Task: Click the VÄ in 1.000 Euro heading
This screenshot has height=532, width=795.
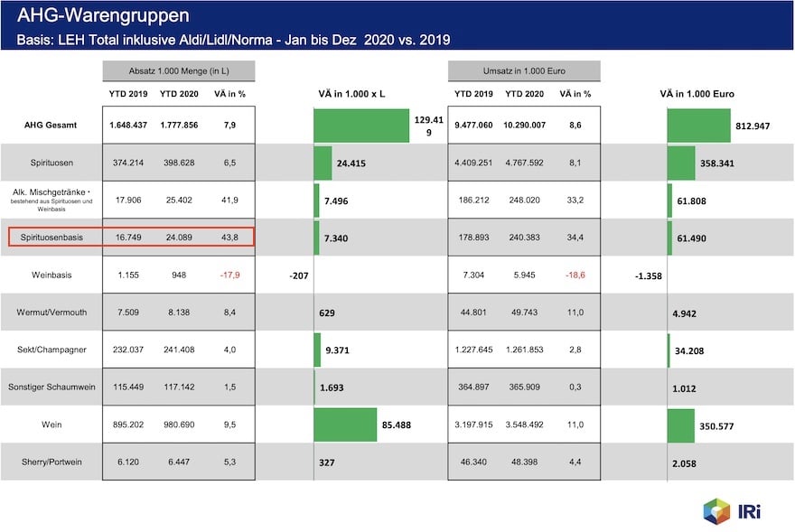Action: (697, 94)
